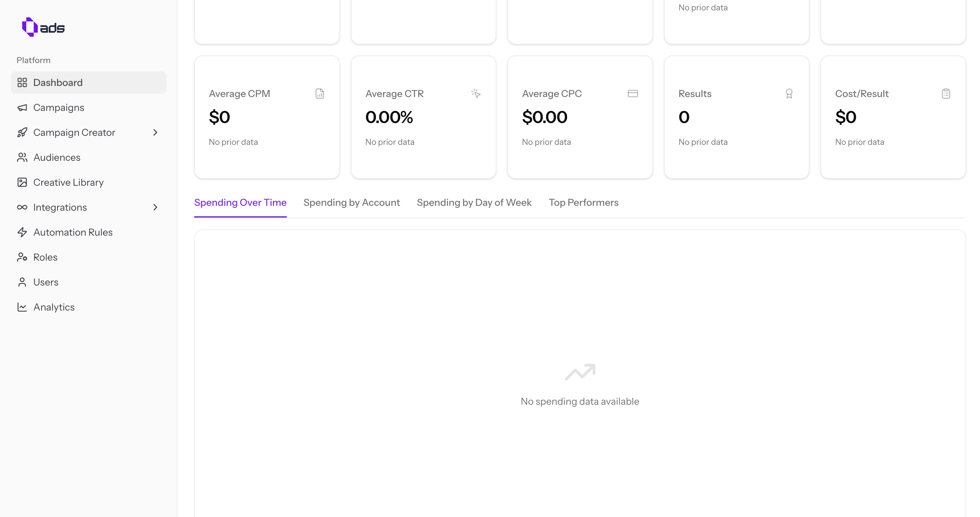This screenshot has width=980, height=517.
Task: Select the Analytics chart icon
Action: coord(22,307)
